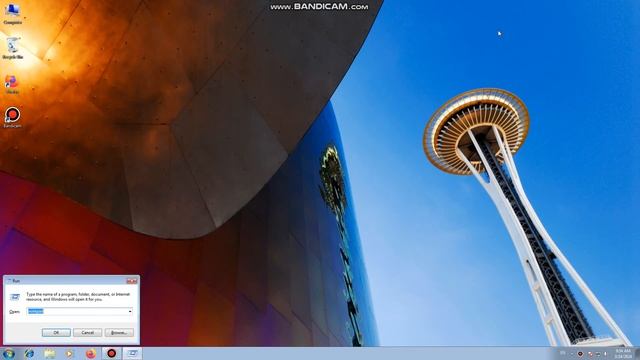The height and width of the screenshot is (360, 640).
Task: Click Bandicam recording tray icon
Action: 580,354
